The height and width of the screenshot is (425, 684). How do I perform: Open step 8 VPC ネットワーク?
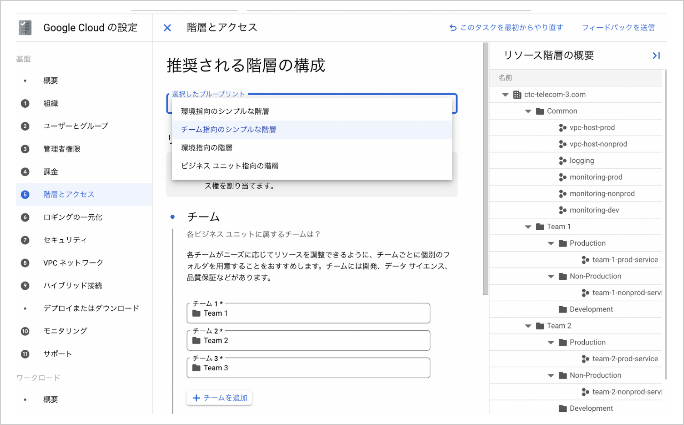point(84,263)
